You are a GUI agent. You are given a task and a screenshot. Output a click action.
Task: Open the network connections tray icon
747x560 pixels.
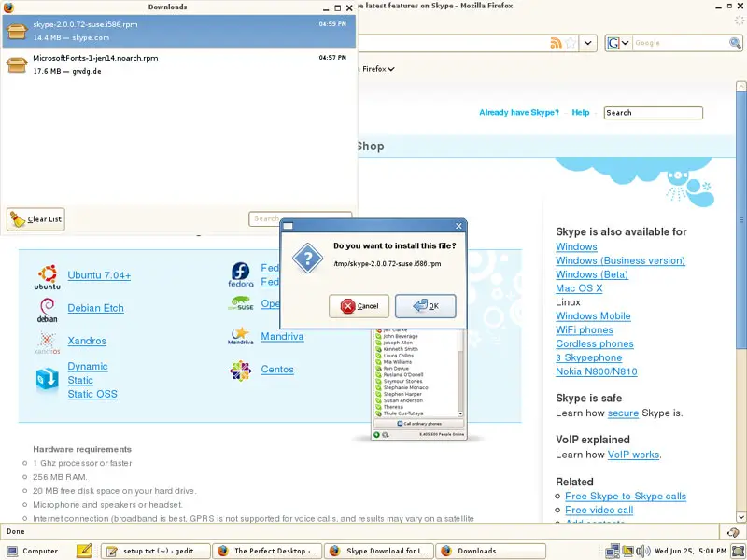click(x=613, y=551)
